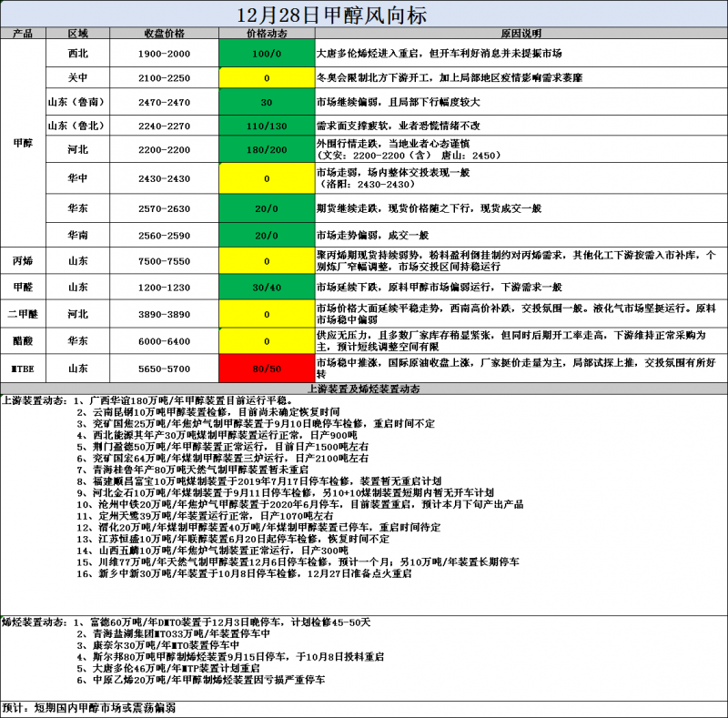Viewport: 728px width, 718px height.
Task: Select the line about 定州天鹭39万吨
Action: click(206, 515)
